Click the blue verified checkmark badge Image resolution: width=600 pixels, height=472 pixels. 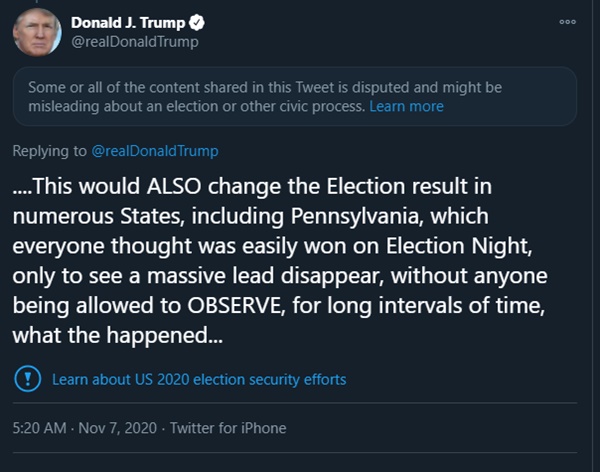click(x=198, y=22)
